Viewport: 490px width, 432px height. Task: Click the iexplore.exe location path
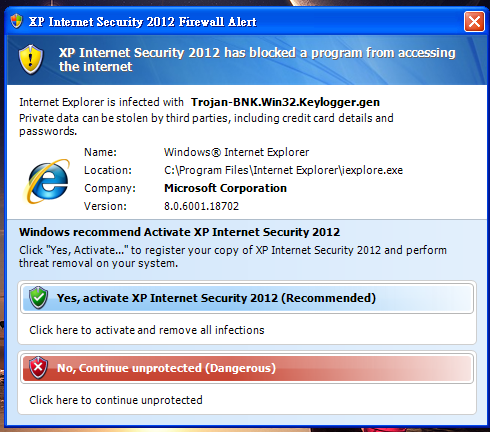[283, 170]
